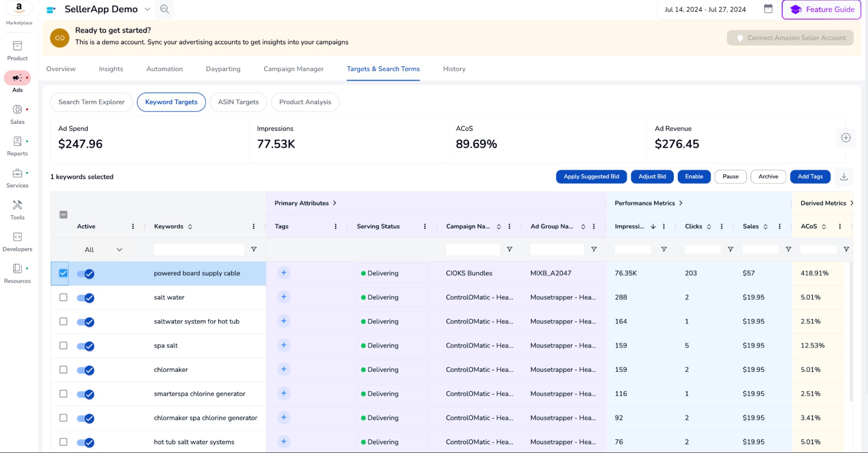Click the Keywords column filter icon
The height and width of the screenshot is (453, 868).
click(x=254, y=249)
